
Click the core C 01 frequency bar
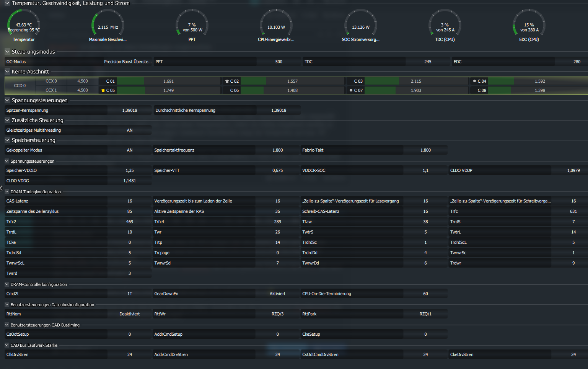168,81
